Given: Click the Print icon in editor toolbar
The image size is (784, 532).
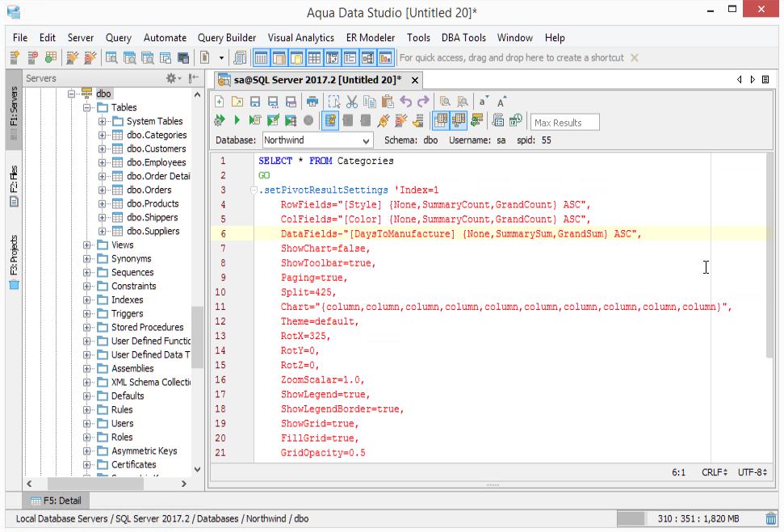Looking at the screenshot, I should tap(312, 102).
